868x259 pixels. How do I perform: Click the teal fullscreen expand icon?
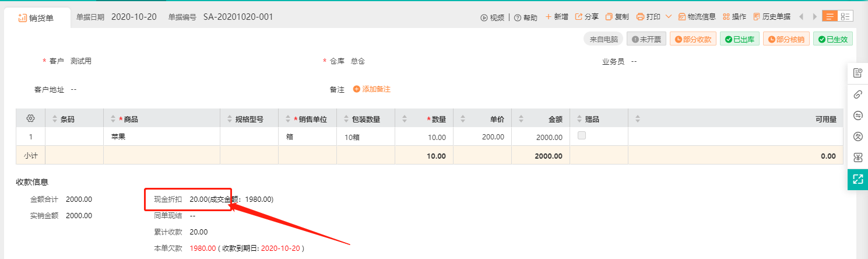point(858,179)
